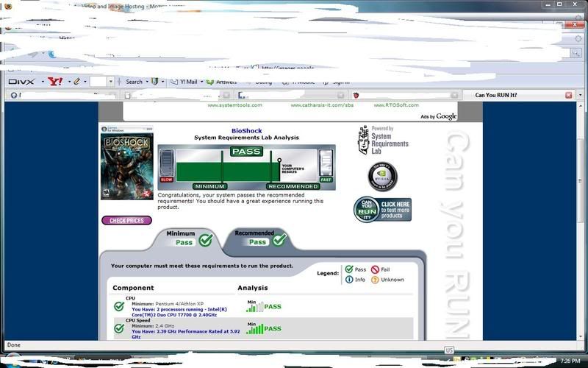Switch to the tab with strawberry favicon
Image resolution: width=588 pixels, height=368 pixels.
[404, 96]
